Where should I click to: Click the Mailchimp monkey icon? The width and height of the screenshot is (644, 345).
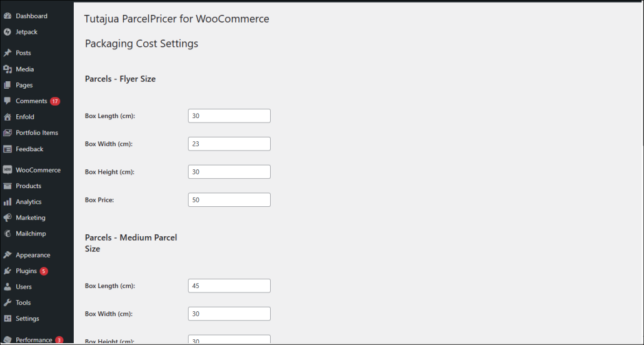tap(8, 234)
